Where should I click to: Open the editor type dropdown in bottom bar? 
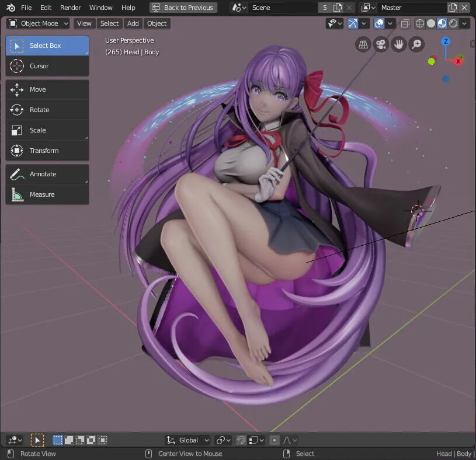[x=15, y=440]
